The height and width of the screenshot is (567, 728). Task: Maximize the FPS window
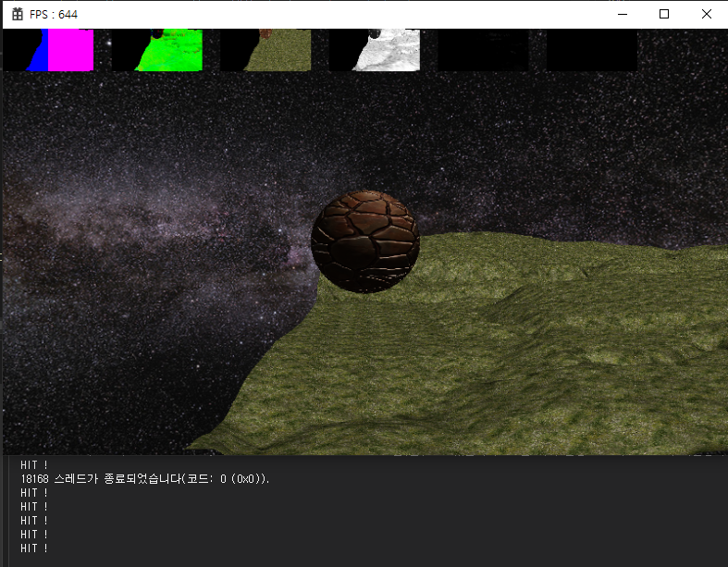pos(664,15)
